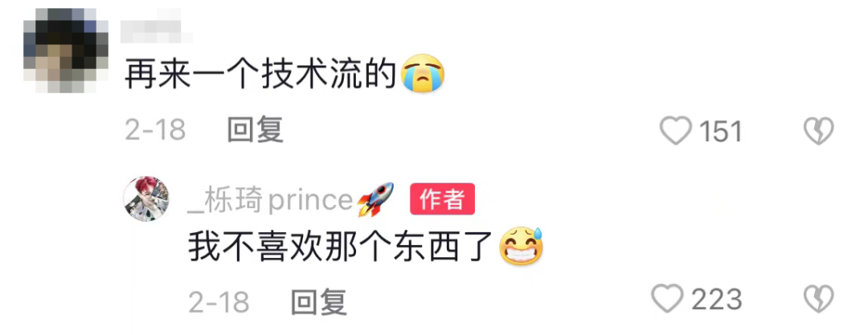The width and height of the screenshot is (868, 335).
Task: Tap the rocket emoji beside prince username
Action: click(x=375, y=199)
